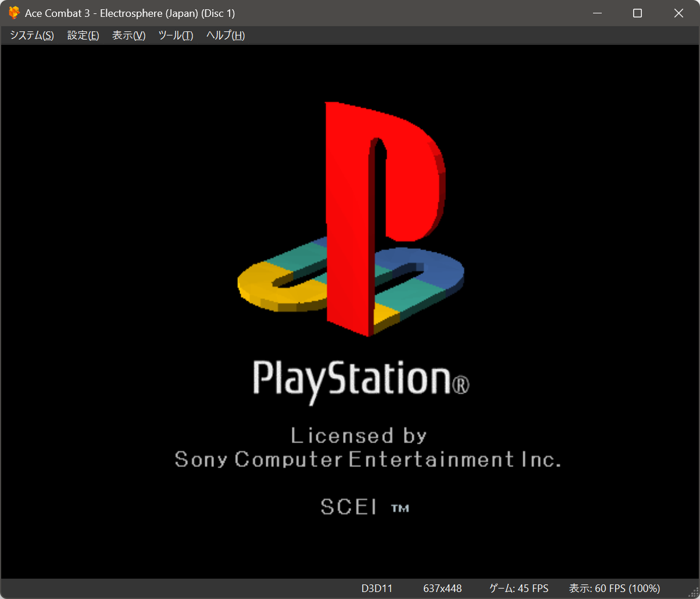Maximize the Ace Combat 3 window
Image resolution: width=700 pixels, height=599 pixels.
pos(637,13)
